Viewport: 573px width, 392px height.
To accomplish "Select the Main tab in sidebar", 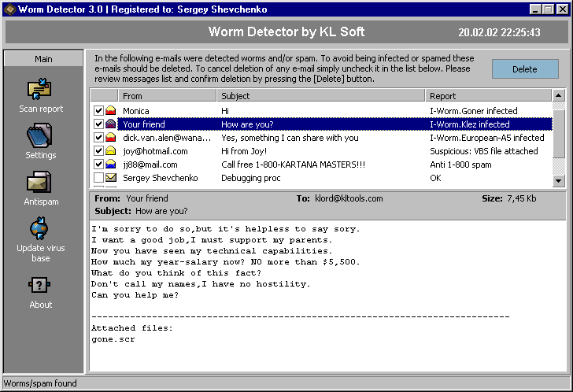I will coord(43,59).
